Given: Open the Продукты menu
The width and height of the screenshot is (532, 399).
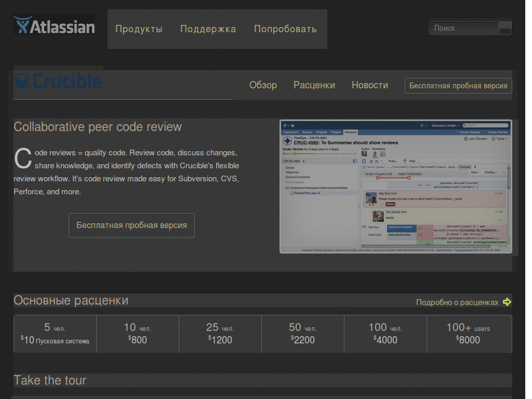Looking at the screenshot, I should pos(139,29).
